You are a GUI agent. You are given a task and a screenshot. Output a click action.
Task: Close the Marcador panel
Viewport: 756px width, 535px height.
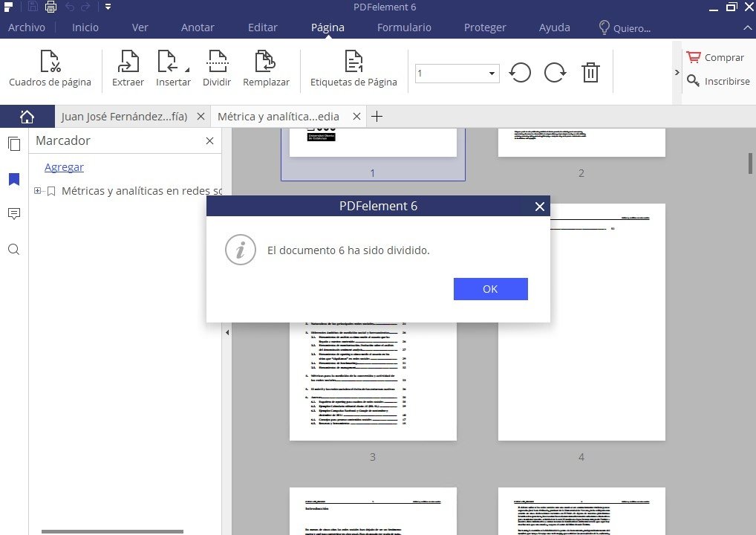209,141
